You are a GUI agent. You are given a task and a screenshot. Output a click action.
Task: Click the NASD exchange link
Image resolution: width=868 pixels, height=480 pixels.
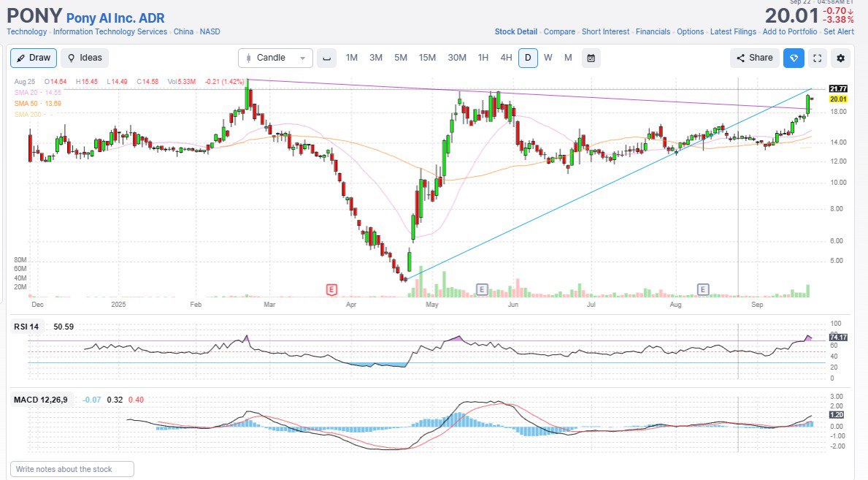click(x=210, y=31)
